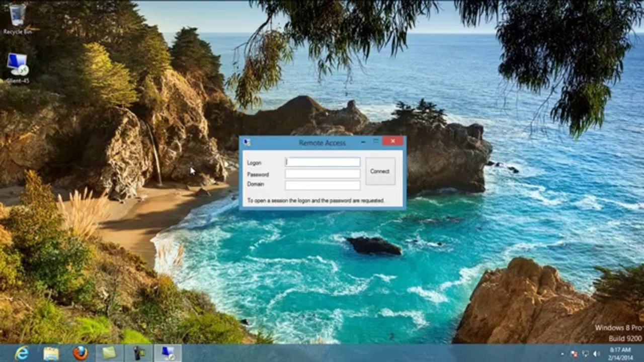Close the Remote Access window
The image size is (644, 362).
pyautogui.click(x=392, y=141)
